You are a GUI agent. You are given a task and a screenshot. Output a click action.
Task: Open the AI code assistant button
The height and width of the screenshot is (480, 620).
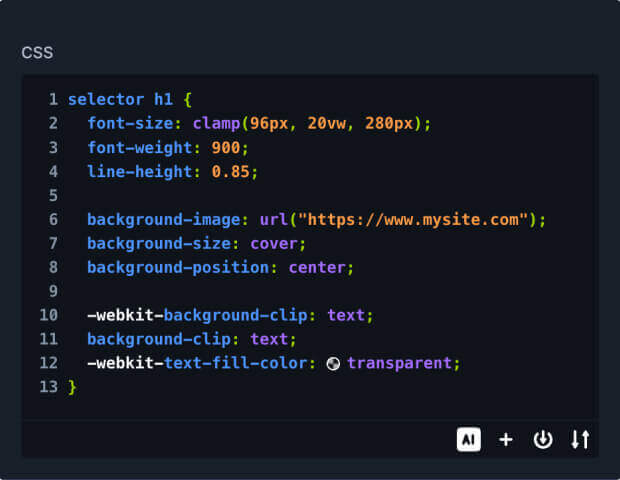469,439
